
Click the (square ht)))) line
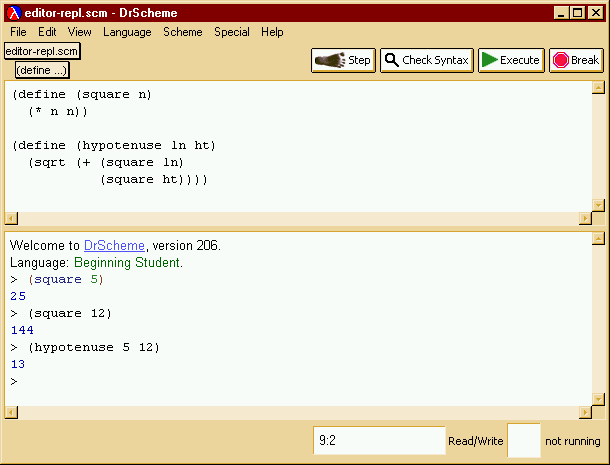coord(154,180)
